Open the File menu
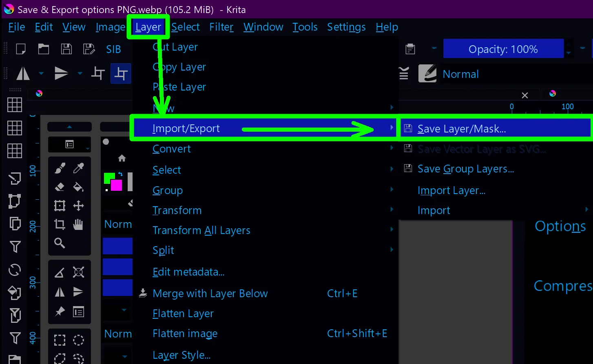The width and height of the screenshot is (593, 364). (17, 27)
